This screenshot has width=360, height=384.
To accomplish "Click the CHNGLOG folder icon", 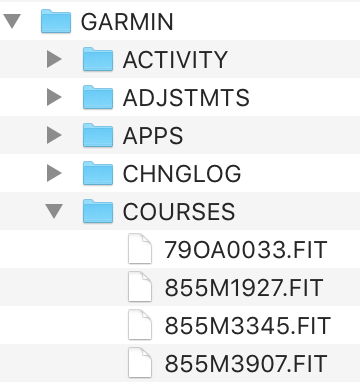I will point(98,173).
